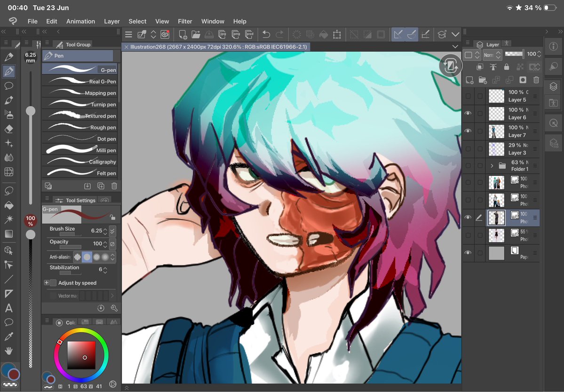Open the command bar overflow chevron

[455, 34]
